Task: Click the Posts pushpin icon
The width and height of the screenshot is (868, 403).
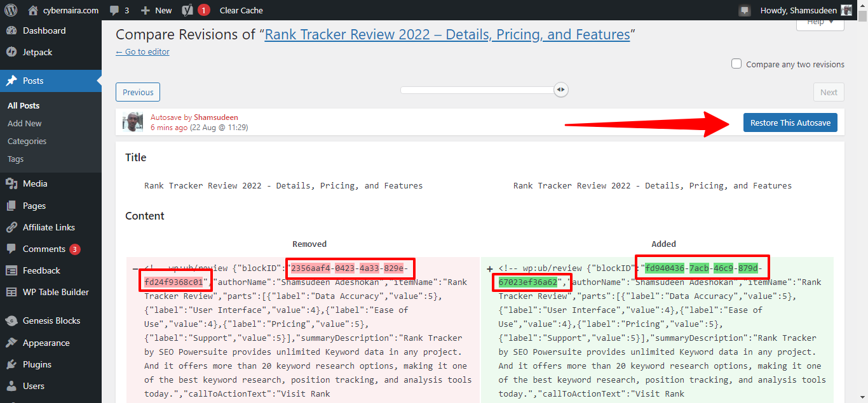Action: pyautogui.click(x=11, y=81)
